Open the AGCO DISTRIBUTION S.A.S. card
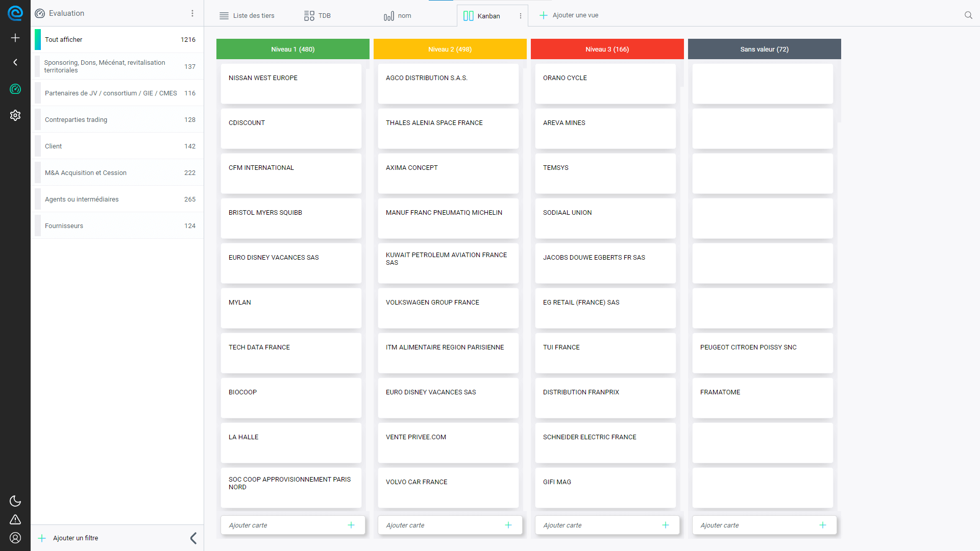The width and height of the screenshot is (980, 551). coord(448,84)
